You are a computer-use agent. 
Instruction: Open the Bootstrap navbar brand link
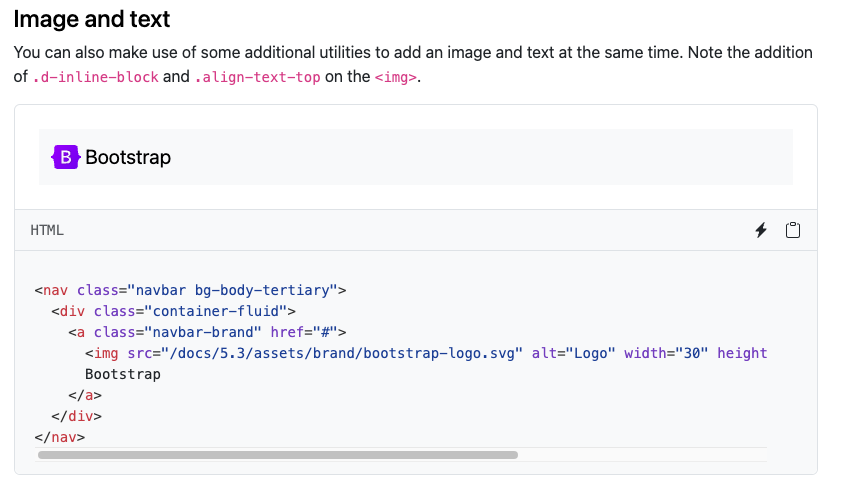(x=112, y=157)
